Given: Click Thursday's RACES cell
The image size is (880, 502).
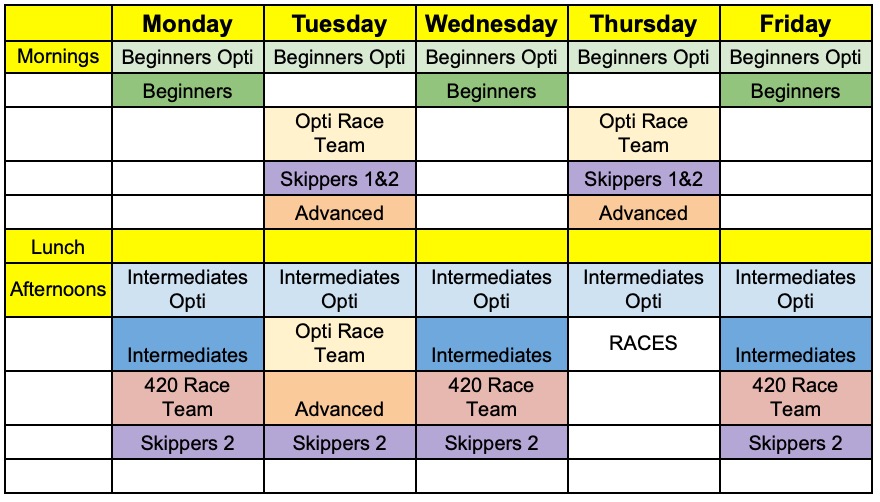Looking at the screenshot, I should tap(644, 344).
